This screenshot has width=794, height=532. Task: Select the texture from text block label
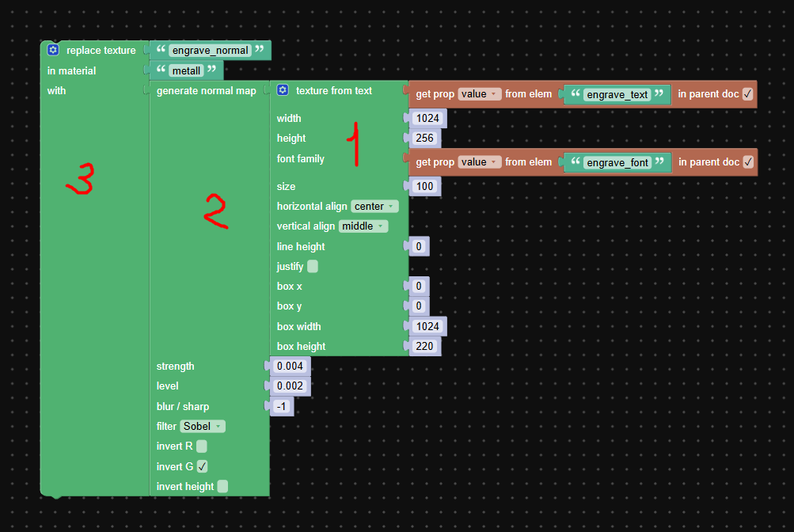334,90
